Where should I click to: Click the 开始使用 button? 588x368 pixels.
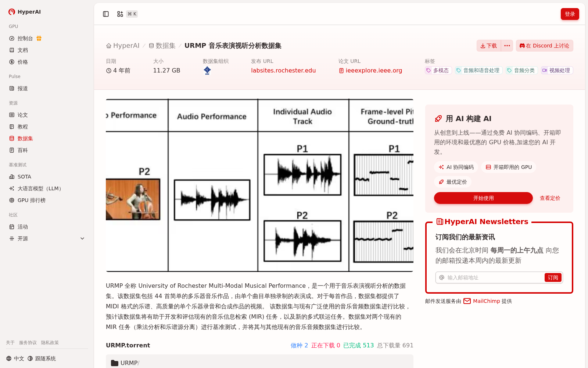483,198
